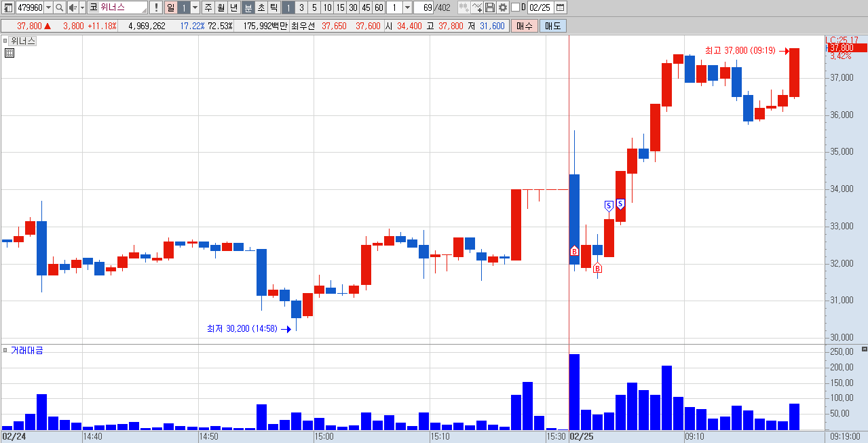Select the 3-minute interval button
Screen dimensions: 868x443
[301, 7]
